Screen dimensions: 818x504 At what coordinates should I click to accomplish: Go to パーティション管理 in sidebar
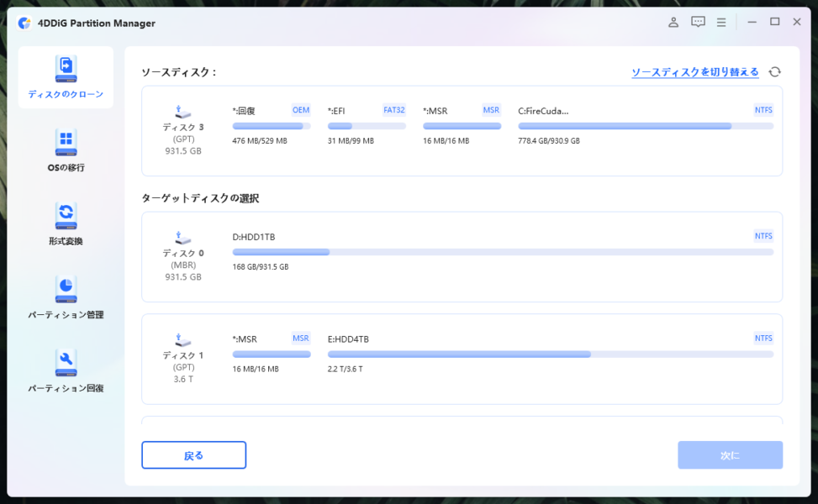66,297
